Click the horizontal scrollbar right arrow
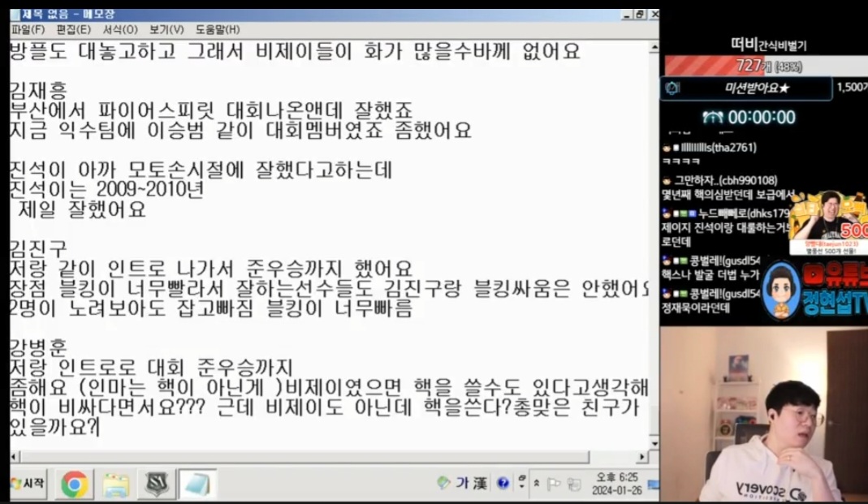 point(642,457)
